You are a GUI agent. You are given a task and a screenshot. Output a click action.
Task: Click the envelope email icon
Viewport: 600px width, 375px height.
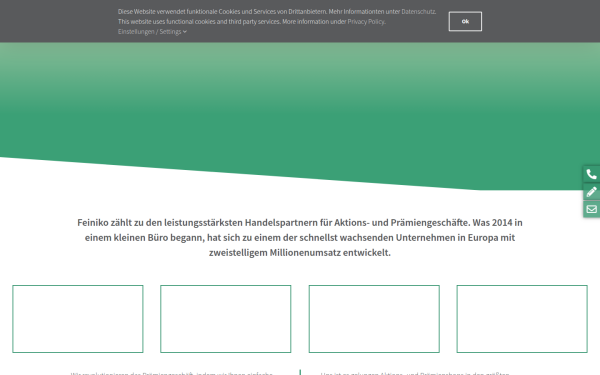tap(592, 209)
